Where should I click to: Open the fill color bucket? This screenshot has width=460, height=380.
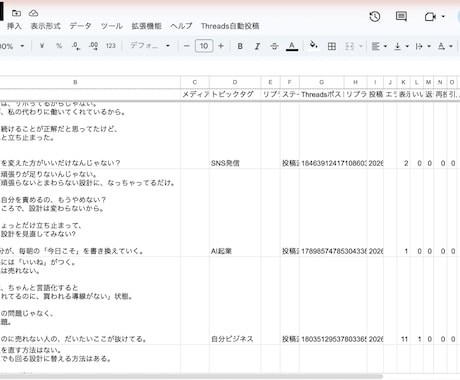(x=313, y=45)
